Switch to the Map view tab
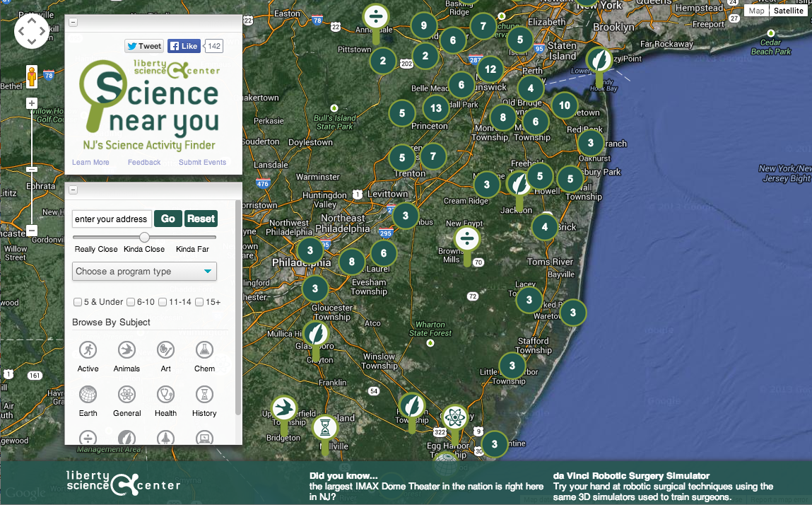 (756, 11)
